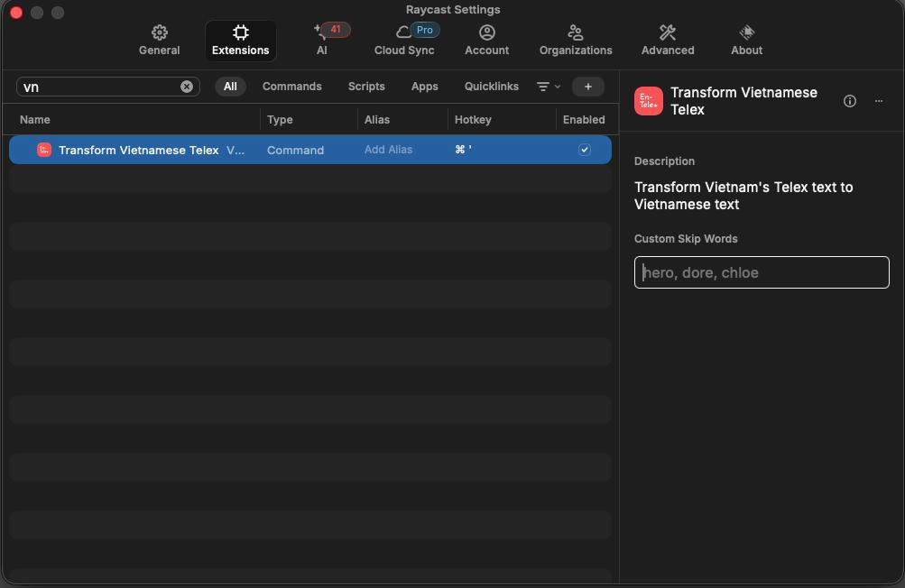Toggle the Enabled checkbox for Transform Vietnamese Telex
Image resolution: width=905 pixels, height=588 pixels.
584,150
